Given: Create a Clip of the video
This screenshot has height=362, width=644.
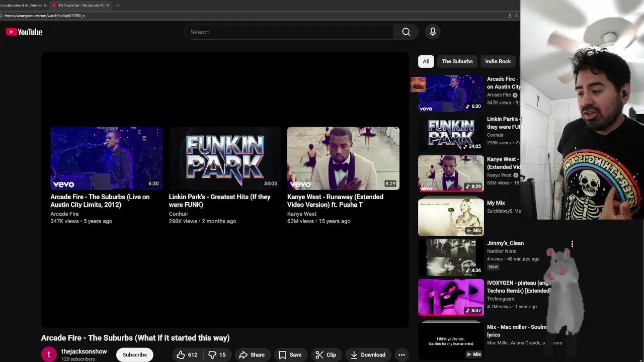Looking at the screenshot, I should point(326,355).
